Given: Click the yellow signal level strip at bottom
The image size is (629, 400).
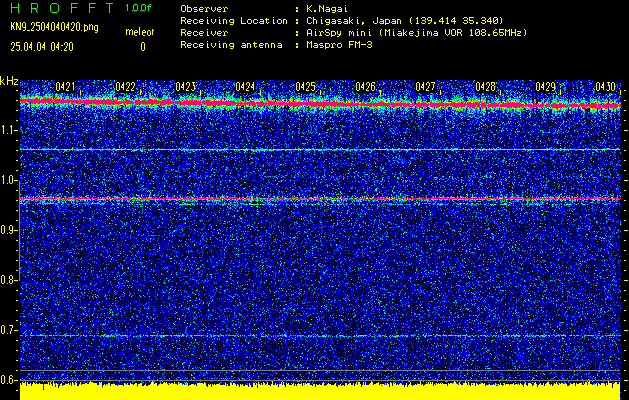Looking at the screenshot, I should click(320, 392).
